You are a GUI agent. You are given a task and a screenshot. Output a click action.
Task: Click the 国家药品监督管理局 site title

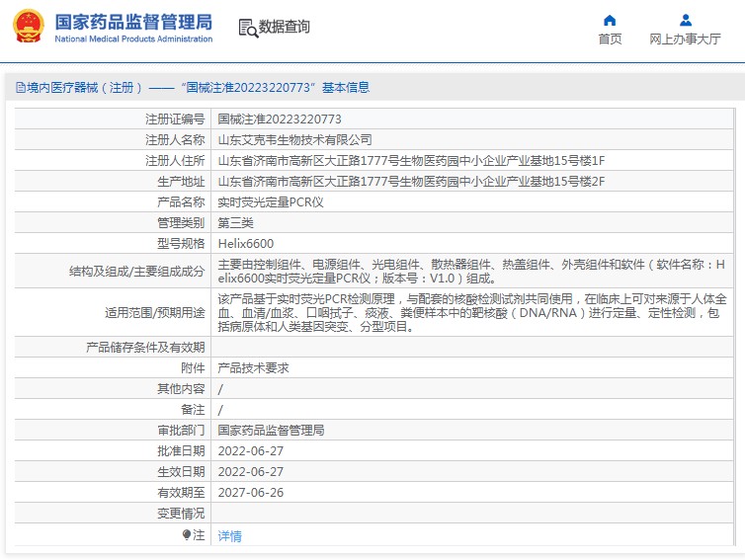133,21
